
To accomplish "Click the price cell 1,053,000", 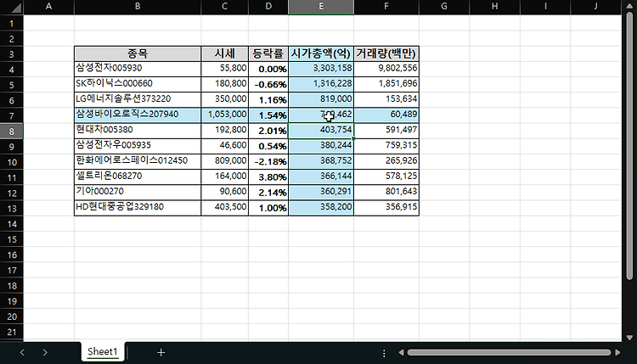I will coord(225,115).
